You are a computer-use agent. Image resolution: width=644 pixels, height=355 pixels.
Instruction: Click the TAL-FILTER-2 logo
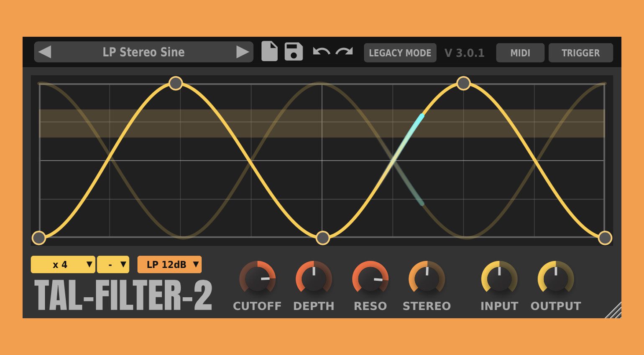point(123,295)
